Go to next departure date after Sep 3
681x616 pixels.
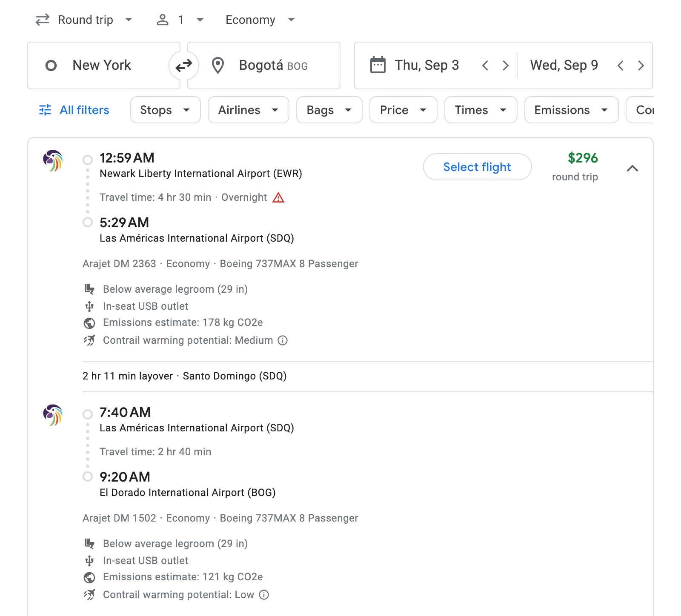(x=505, y=66)
